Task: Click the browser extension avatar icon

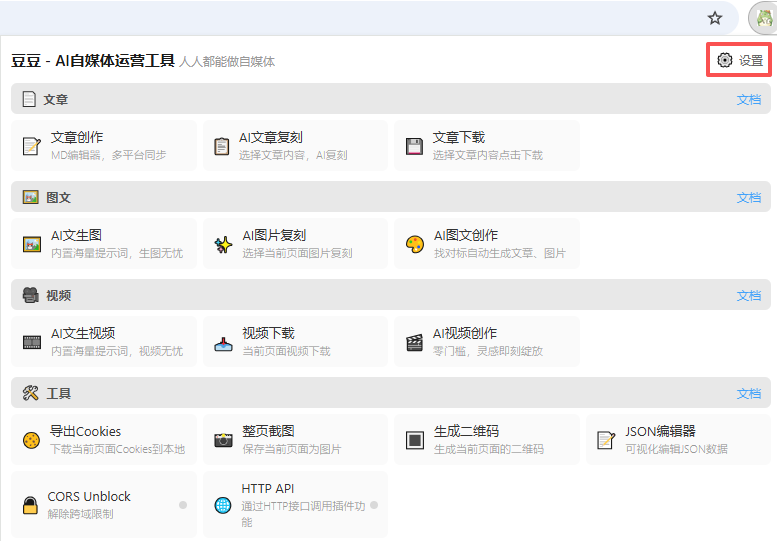Action: point(761,18)
